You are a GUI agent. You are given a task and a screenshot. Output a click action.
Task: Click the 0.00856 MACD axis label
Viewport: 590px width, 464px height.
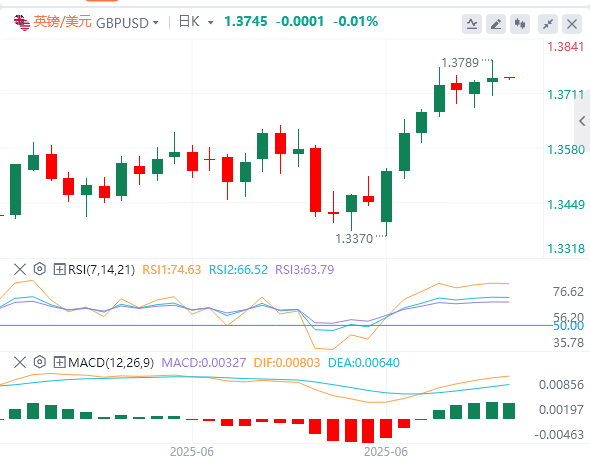tap(561, 385)
